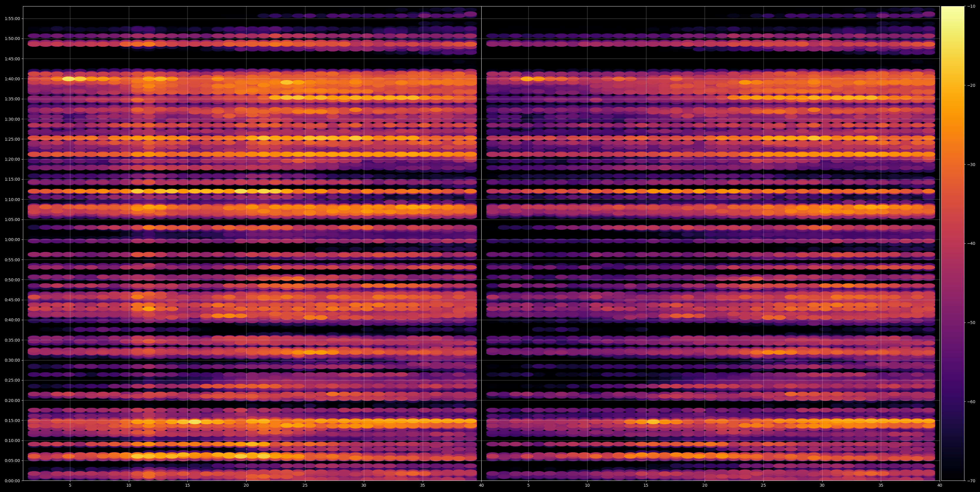Click the 0:05:00 time label
The width and height of the screenshot is (980, 492).
(x=12, y=461)
